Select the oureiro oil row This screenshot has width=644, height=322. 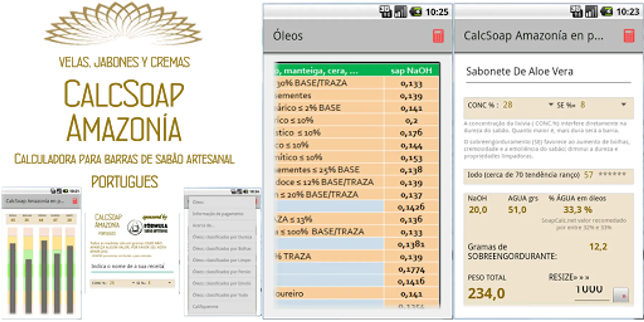pyautogui.click(x=357, y=294)
